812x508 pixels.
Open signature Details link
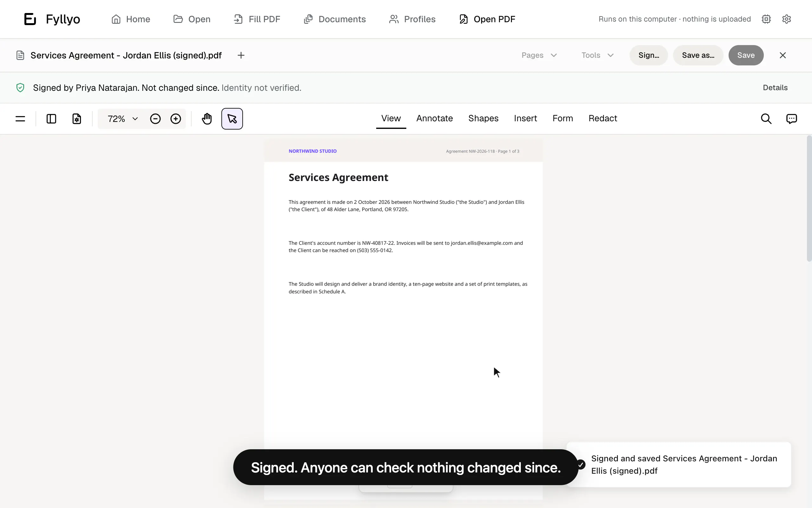(x=775, y=88)
